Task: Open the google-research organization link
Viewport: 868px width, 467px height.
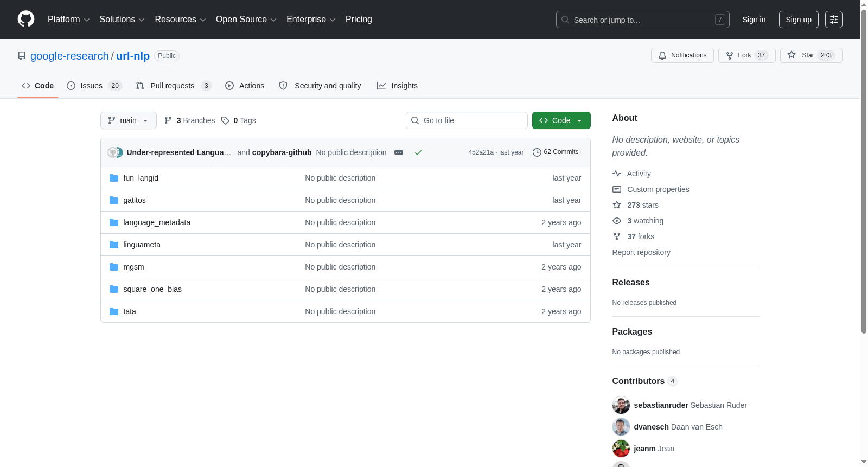Action: [69, 56]
